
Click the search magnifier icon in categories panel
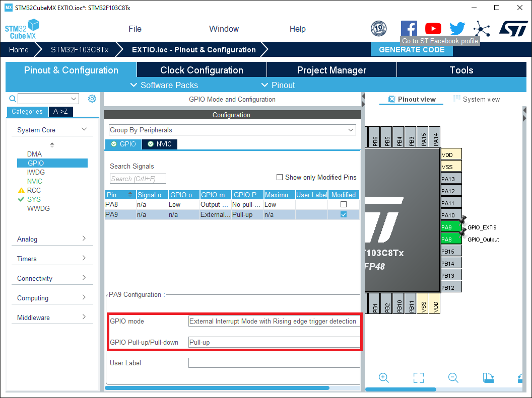click(x=13, y=99)
